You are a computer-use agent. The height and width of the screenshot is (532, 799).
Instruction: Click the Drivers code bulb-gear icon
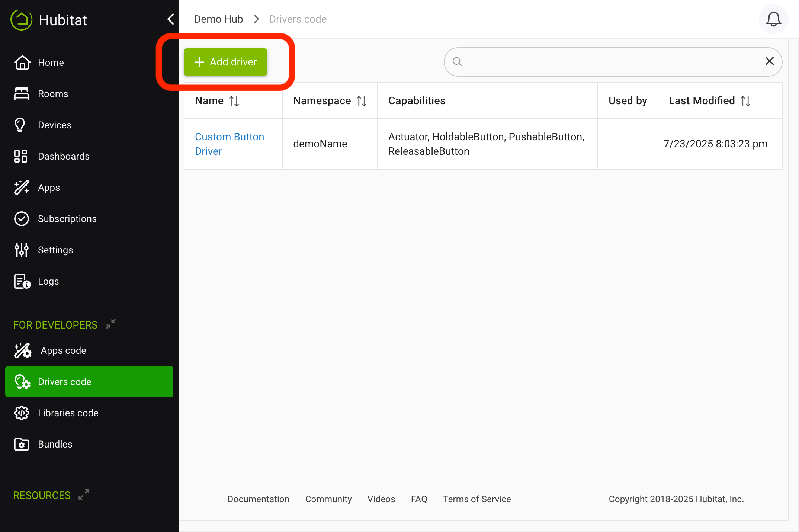[22, 382]
